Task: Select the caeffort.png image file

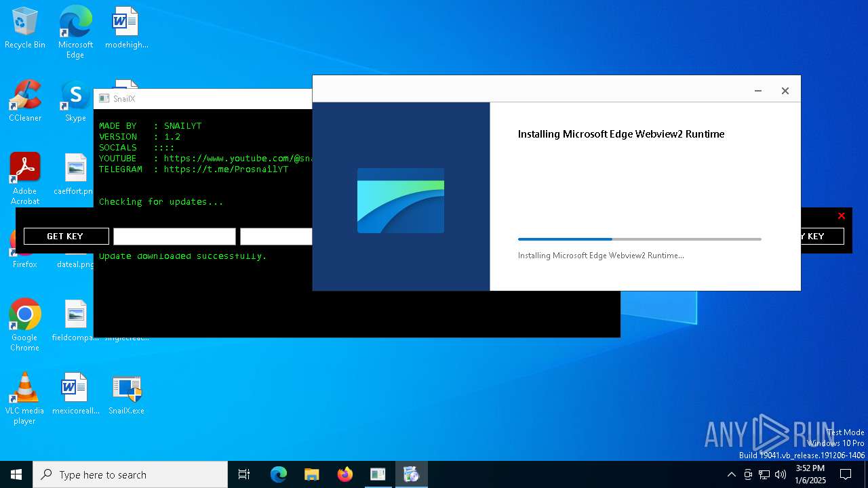Action: (x=75, y=174)
